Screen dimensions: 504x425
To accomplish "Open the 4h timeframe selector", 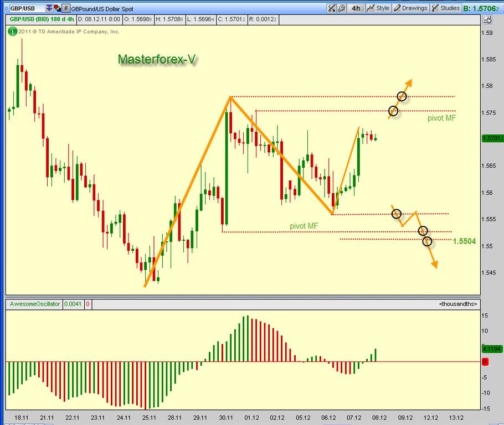I will (x=356, y=8).
